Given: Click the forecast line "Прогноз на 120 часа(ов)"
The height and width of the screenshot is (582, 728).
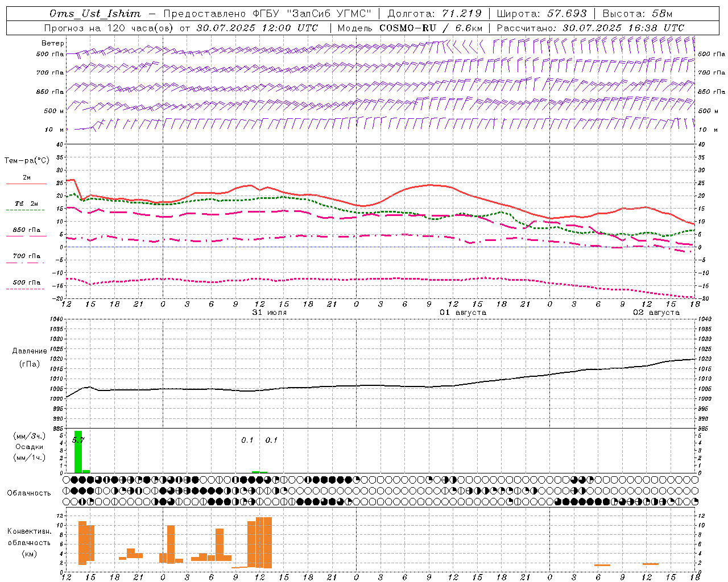Looking at the screenshot, I should tap(110, 28).
